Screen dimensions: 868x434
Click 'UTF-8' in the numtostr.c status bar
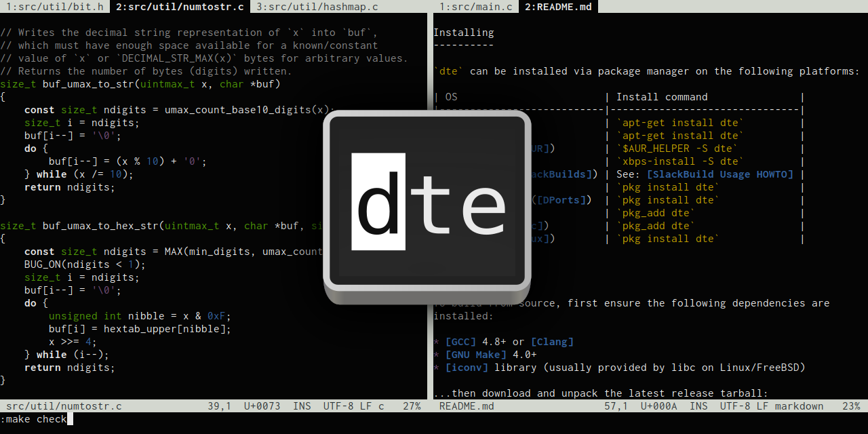click(338, 406)
